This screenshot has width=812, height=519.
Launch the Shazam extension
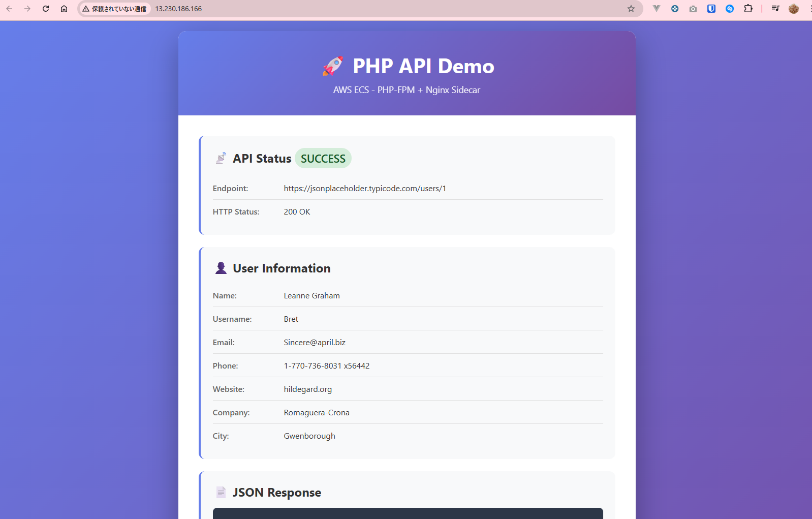[730, 9]
